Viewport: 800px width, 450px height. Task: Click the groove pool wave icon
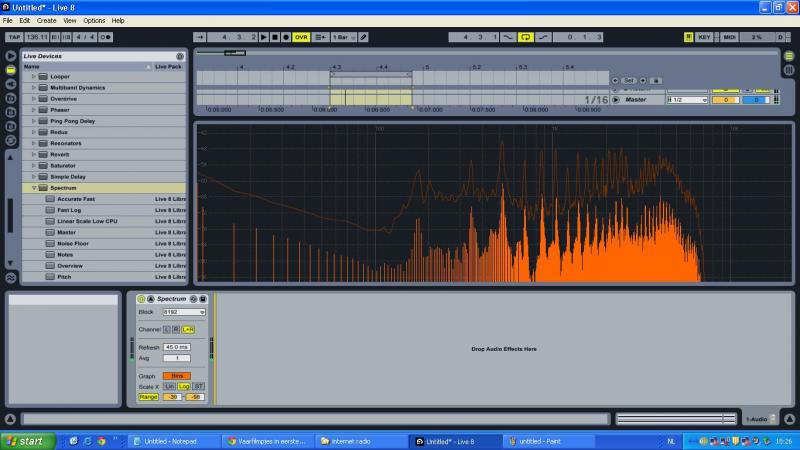coord(10,278)
